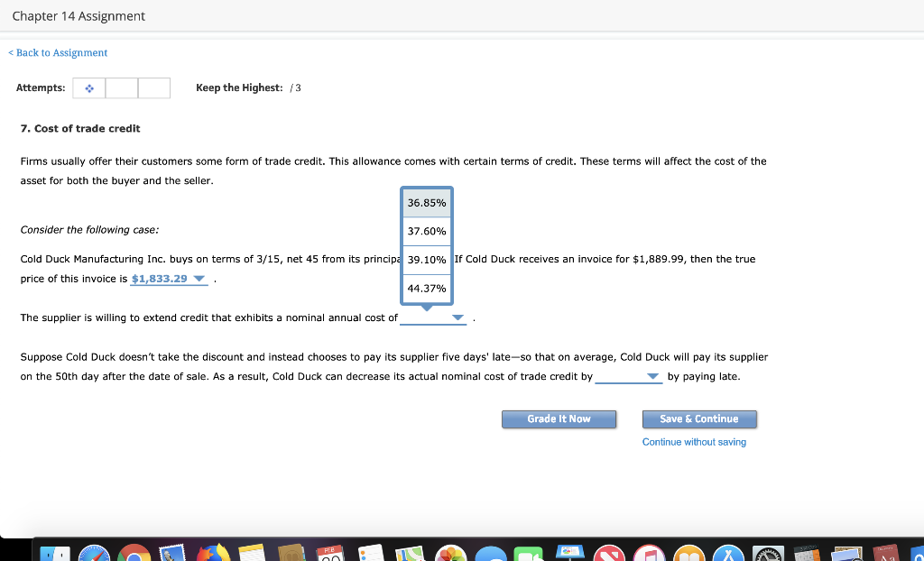
Task: Choose 44.37% in the options list
Action: pos(426,289)
